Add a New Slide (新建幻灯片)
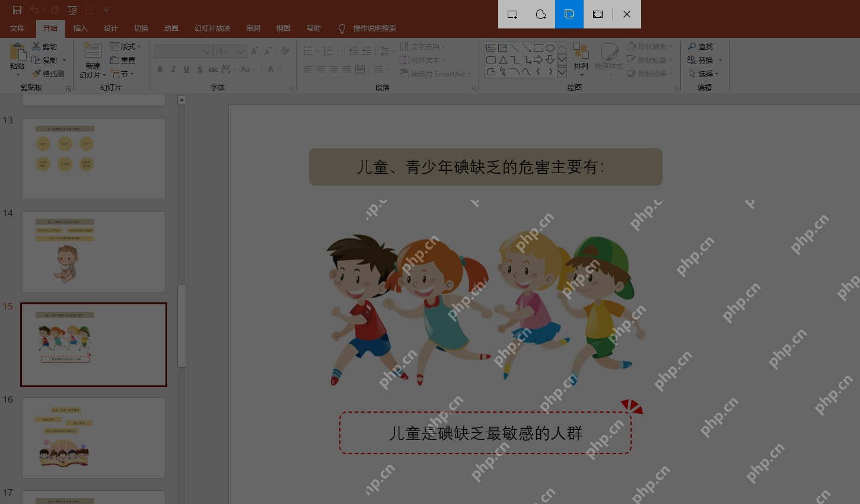The image size is (860, 504). point(93,60)
